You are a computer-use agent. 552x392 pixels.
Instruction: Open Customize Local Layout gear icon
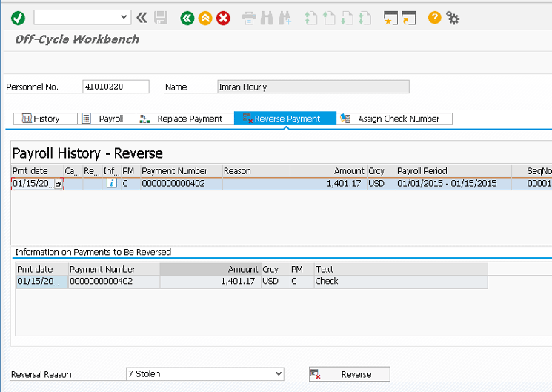coord(453,18)
